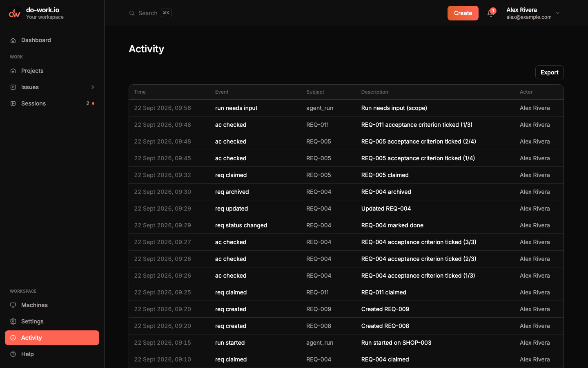Click the Projects sidebar icon

13,71
